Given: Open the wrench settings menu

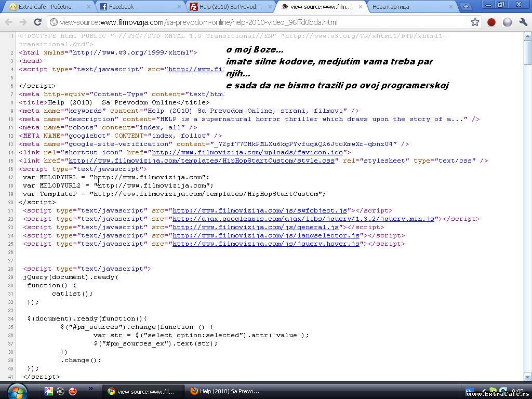Looking at the screenshot, I should click(523, 22).
